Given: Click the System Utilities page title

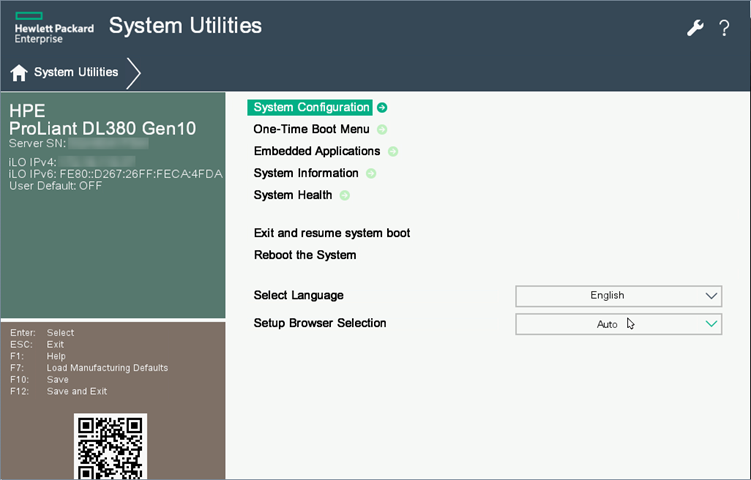Looking at the screenshot, I should [185, 26].
